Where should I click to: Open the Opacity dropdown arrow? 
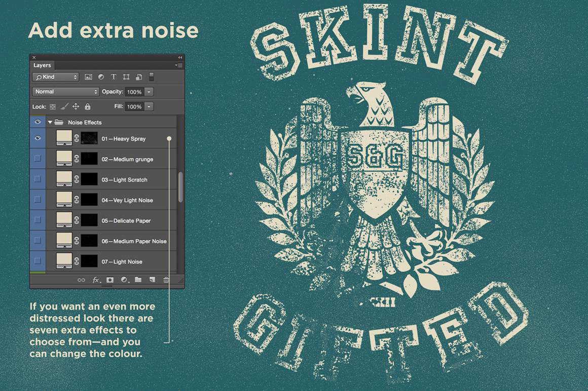coord(149,92)
